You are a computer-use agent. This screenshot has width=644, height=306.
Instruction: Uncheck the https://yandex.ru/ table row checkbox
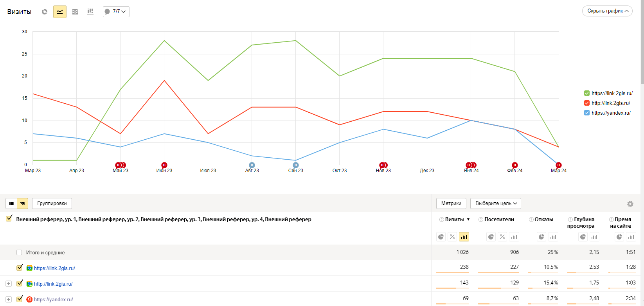[20, 299]
